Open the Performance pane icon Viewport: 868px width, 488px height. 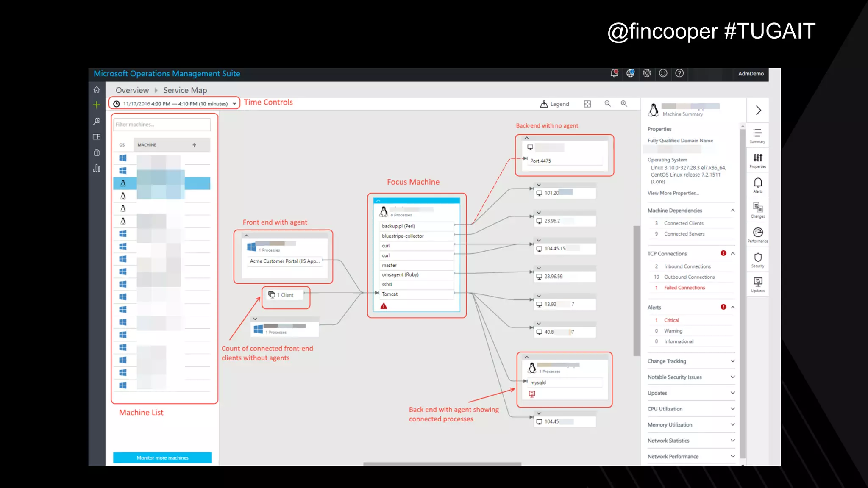click(758, 235)
